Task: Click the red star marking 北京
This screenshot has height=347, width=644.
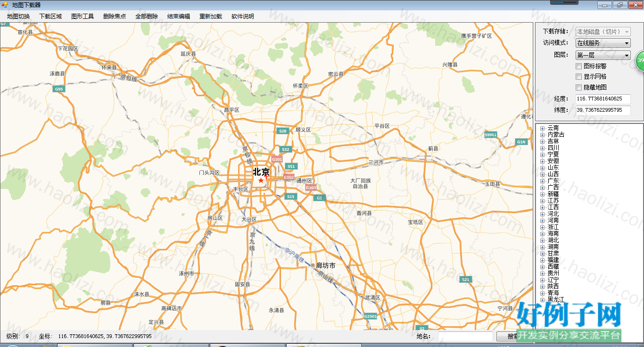Action: [261, 181]
